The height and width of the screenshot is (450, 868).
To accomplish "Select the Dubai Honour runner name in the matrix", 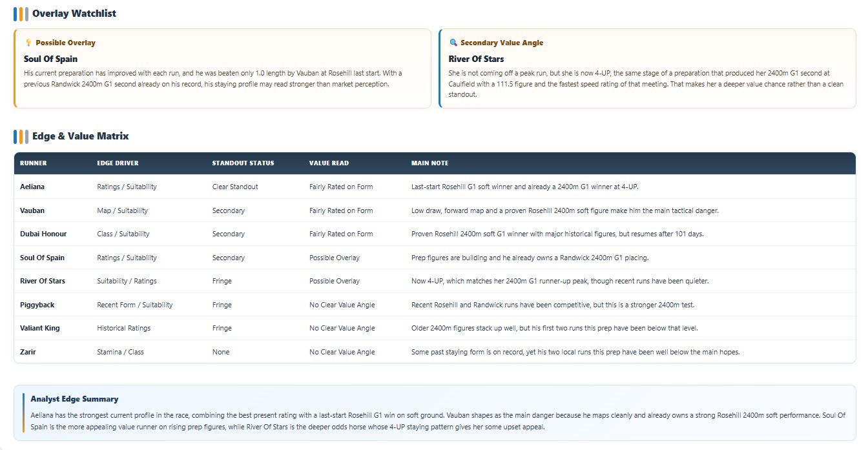I will click(x=43, y=234).
